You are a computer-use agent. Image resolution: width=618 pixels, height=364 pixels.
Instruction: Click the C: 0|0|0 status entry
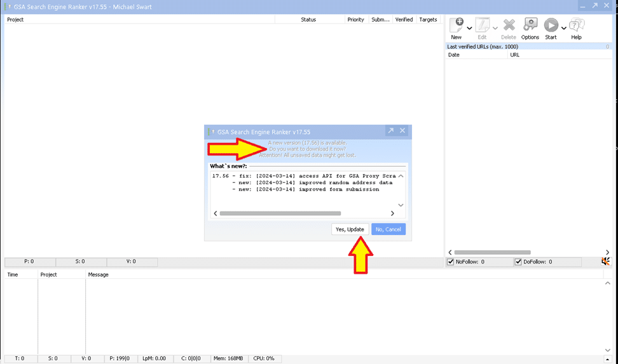(x=191, y=358)
